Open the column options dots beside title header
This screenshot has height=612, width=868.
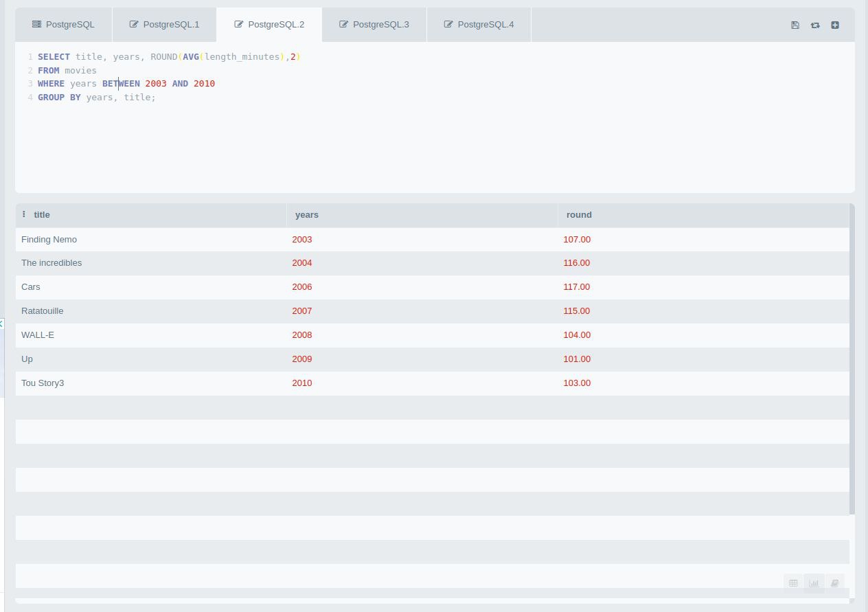24,214
